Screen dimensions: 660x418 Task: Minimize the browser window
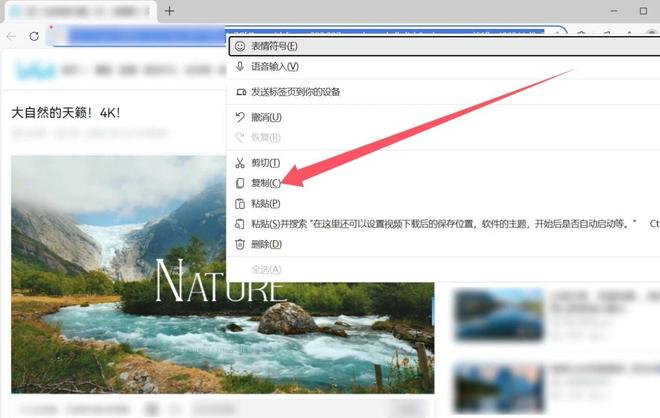click(x=614, y=11)
